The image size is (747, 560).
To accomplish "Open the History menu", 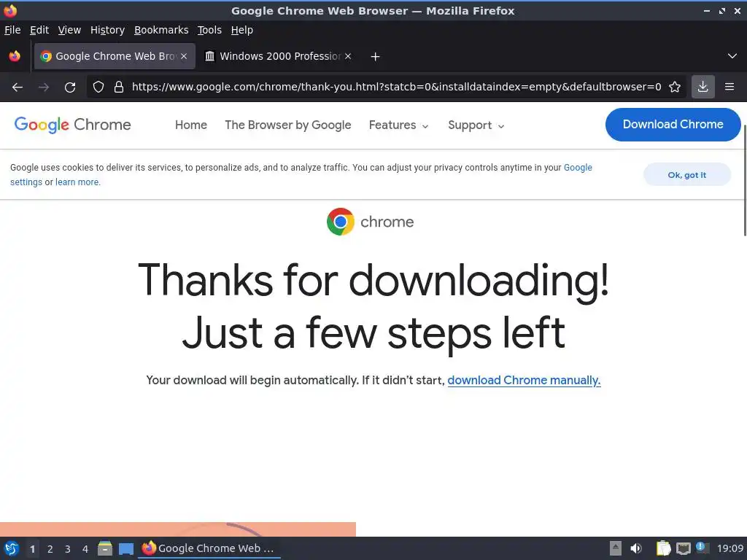I will point(107,30).
